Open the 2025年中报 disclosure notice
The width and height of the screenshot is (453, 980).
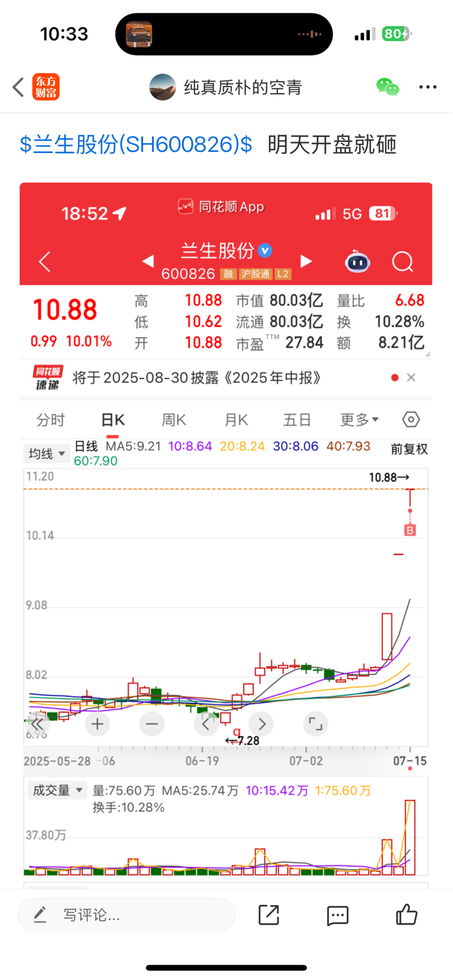[197, 378]
